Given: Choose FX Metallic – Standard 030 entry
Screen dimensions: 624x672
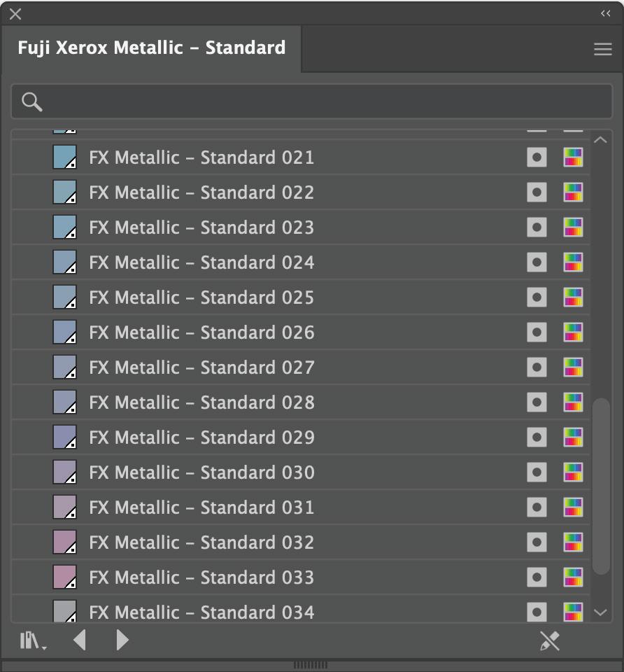Looking at the screenshot, I should pyautogui.click(x=201, y=472).
